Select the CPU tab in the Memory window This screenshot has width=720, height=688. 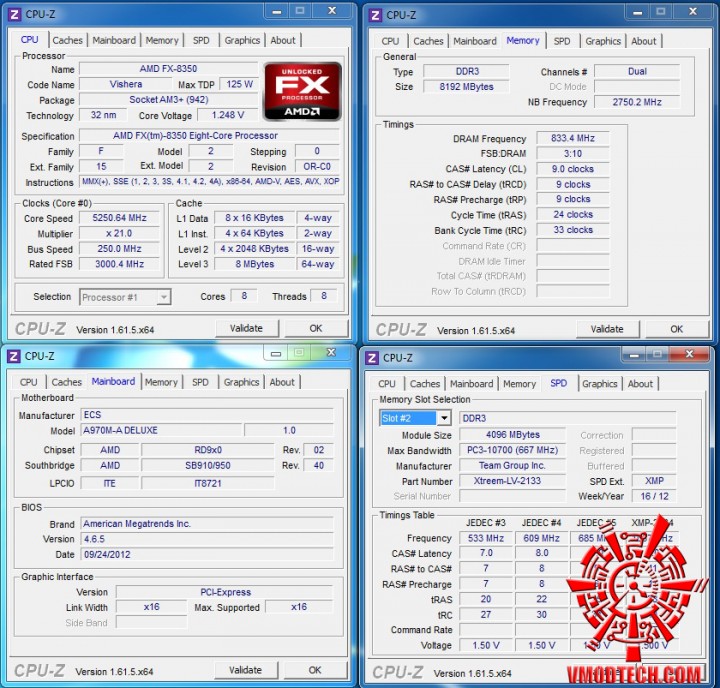pyautogui.click(x=390, y=41)
